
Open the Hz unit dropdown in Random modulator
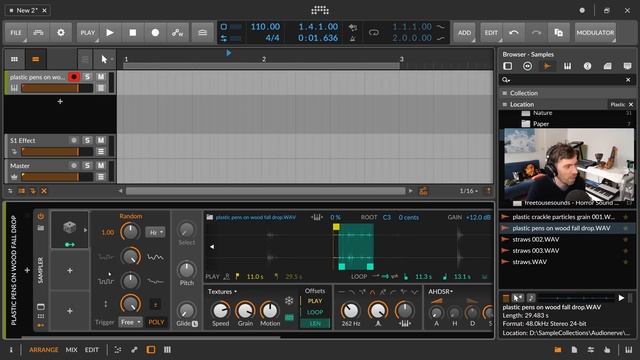tap(155, 232)
